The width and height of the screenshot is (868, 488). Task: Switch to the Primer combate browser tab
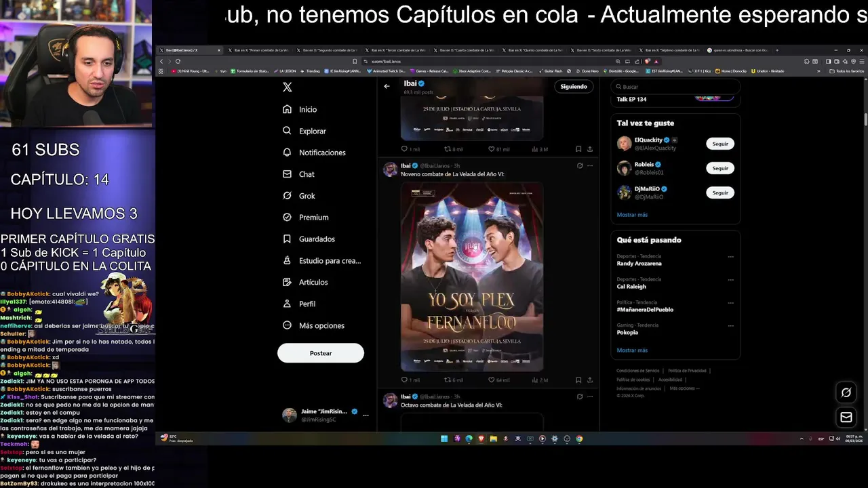[258, 50]
